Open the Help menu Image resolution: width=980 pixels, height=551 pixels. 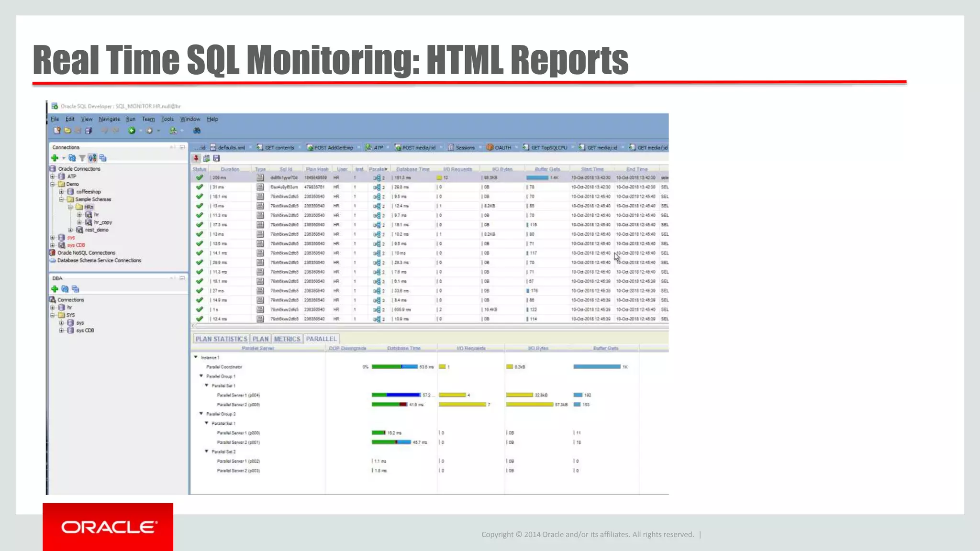pos(212,119)
